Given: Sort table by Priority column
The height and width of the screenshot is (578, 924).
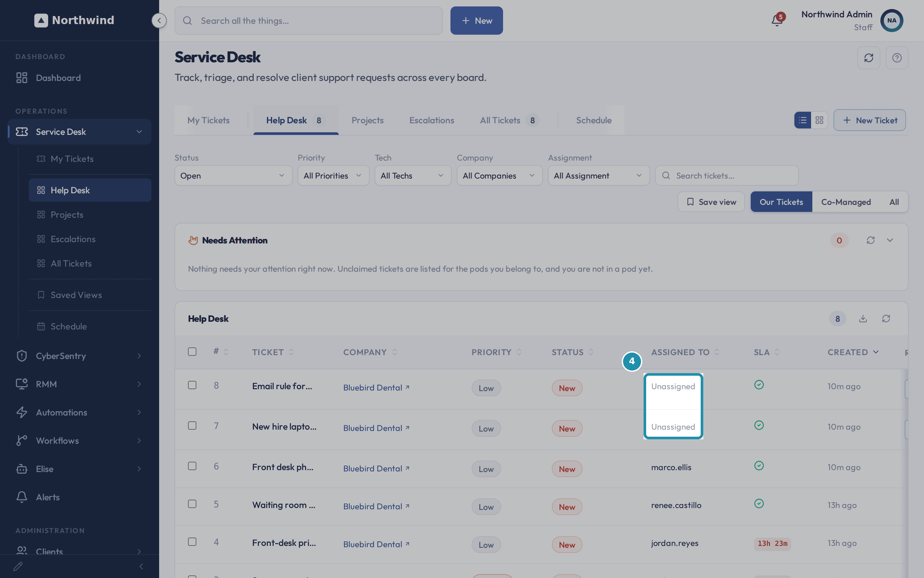Looking at the screenshot, I should click(496, 352).
